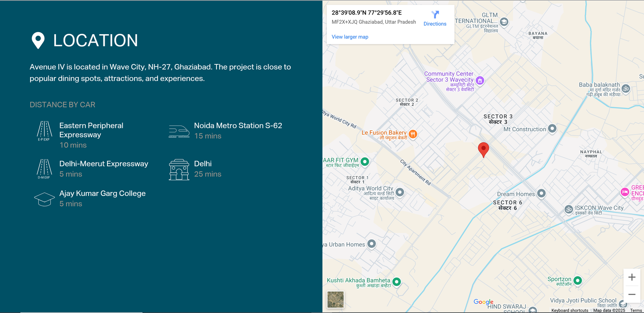Click the Community Center Sector 3 marker
Viewport: 644px width, 313px height.
480,80
